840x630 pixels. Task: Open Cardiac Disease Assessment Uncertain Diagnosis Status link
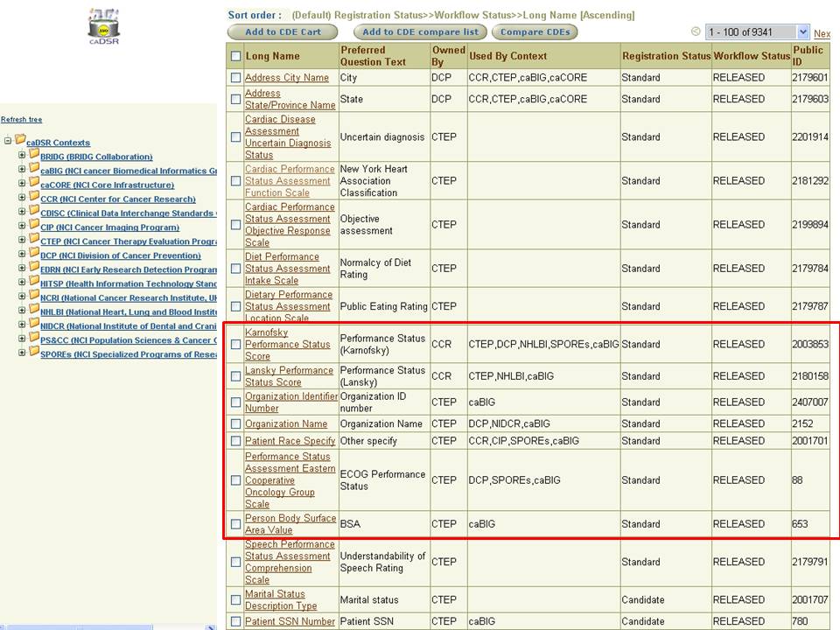[x=288, y=137]
